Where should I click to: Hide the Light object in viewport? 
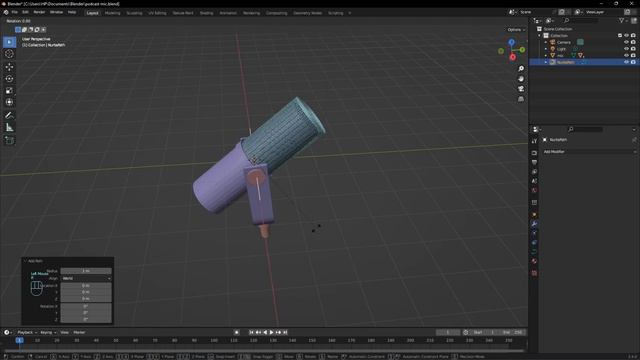point(626,49)
